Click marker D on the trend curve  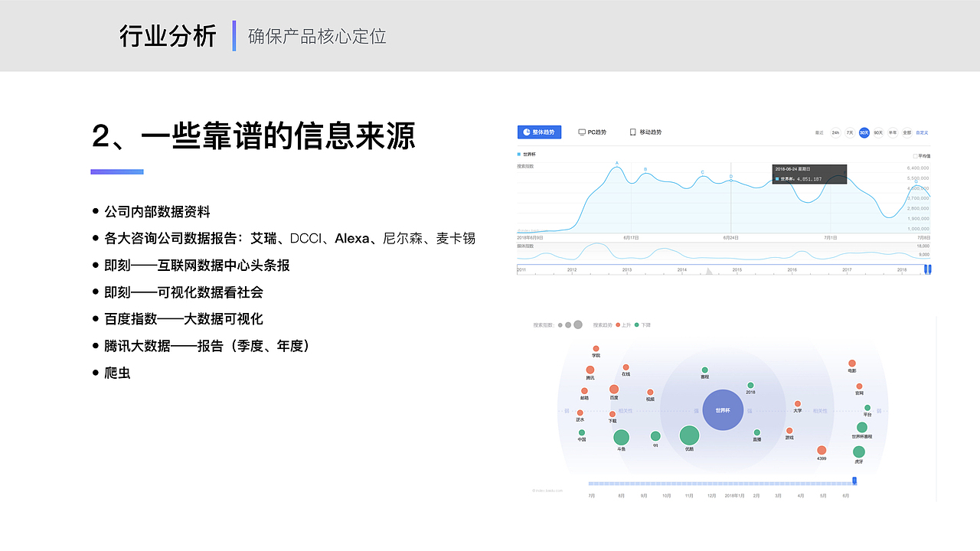730,177
